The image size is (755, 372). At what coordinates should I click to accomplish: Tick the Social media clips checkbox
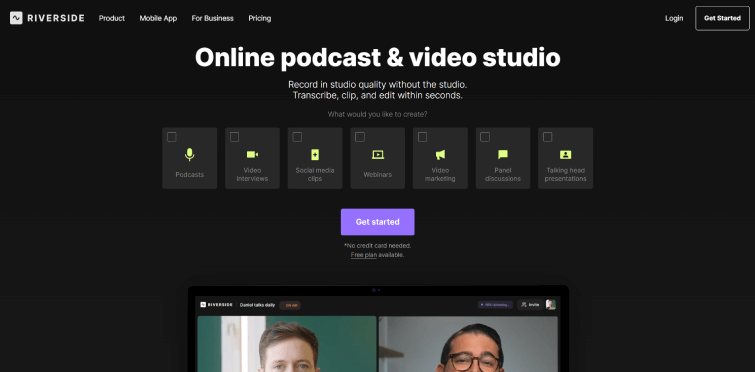[x=297, y=137]
